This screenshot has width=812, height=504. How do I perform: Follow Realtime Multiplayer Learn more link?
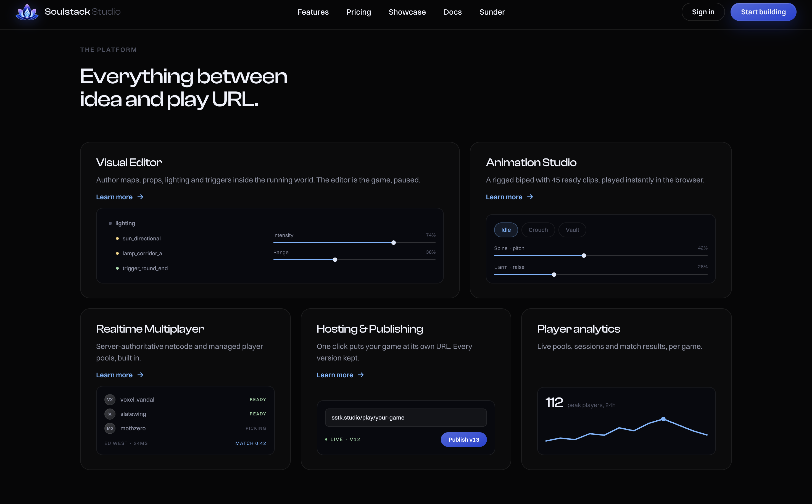120,375
